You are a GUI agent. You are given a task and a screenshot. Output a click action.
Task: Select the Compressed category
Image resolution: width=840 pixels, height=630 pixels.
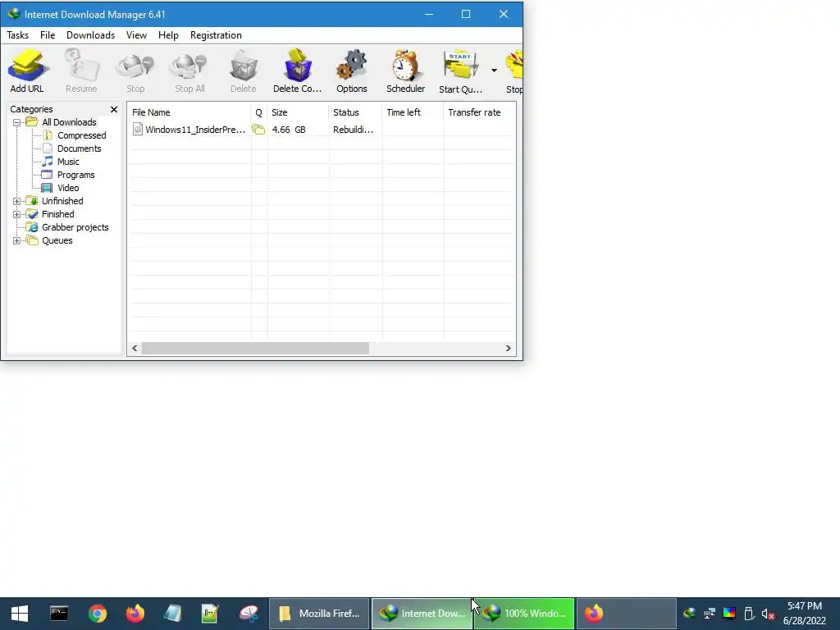coord(81,135)
